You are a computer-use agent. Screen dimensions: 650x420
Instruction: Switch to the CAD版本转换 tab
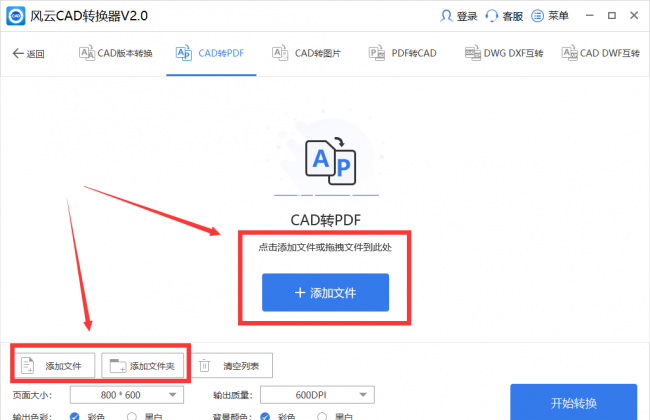pyautogui.click(x=116, y=53)
